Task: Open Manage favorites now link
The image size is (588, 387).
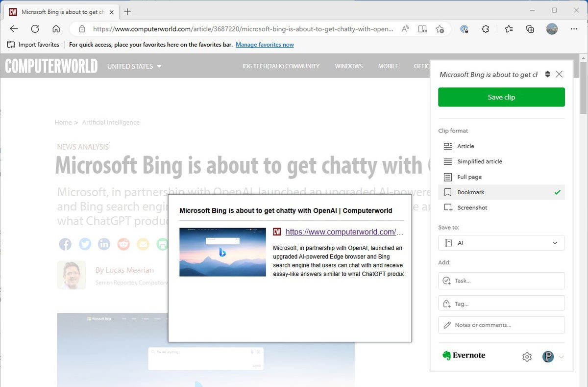Action: [x=265, y=45]
